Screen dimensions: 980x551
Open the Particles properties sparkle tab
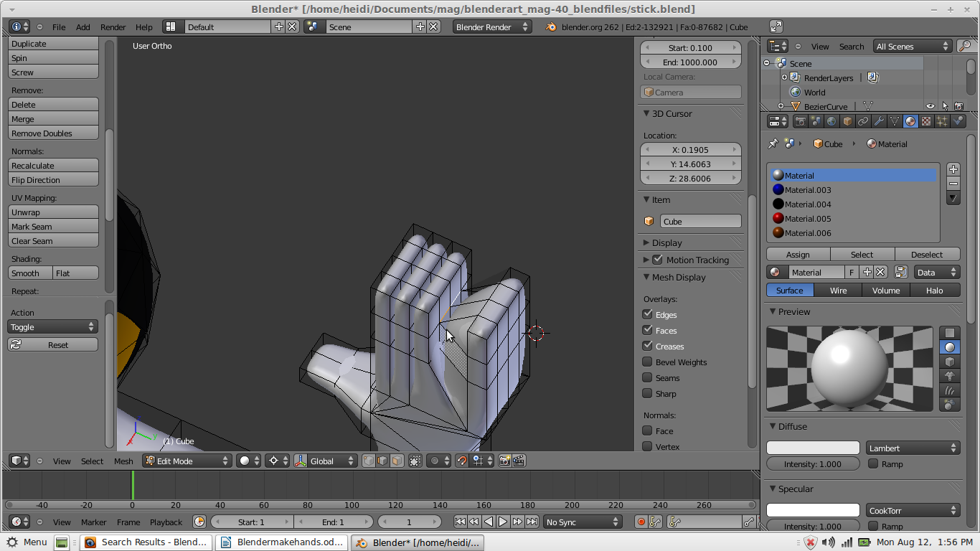pos(942,121)
